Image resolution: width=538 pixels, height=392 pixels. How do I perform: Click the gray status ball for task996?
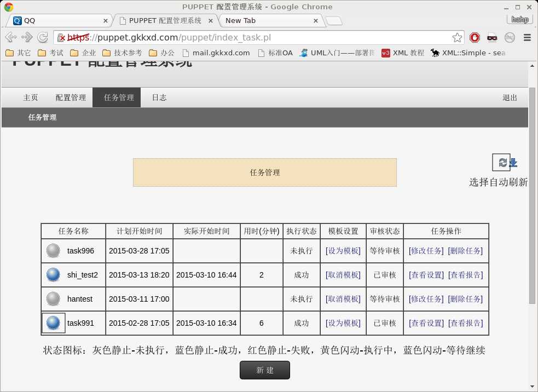click(53, 250)
